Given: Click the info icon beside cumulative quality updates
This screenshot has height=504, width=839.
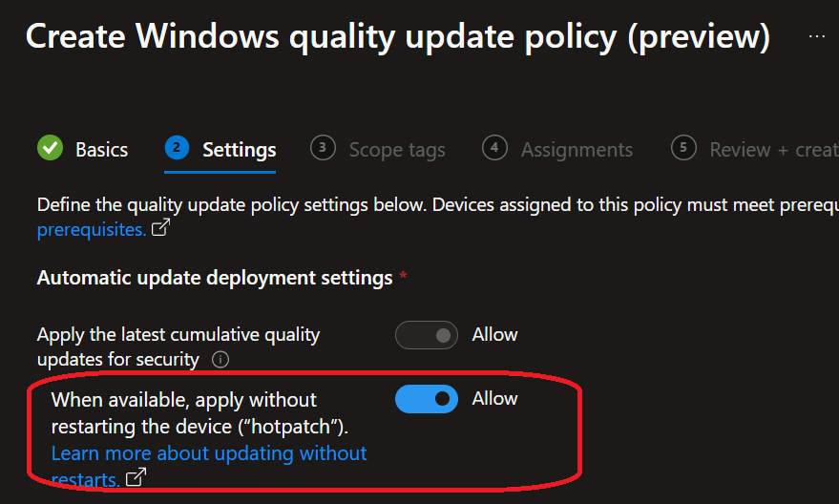Looking at the screenshot, I should tap(220, 360).
